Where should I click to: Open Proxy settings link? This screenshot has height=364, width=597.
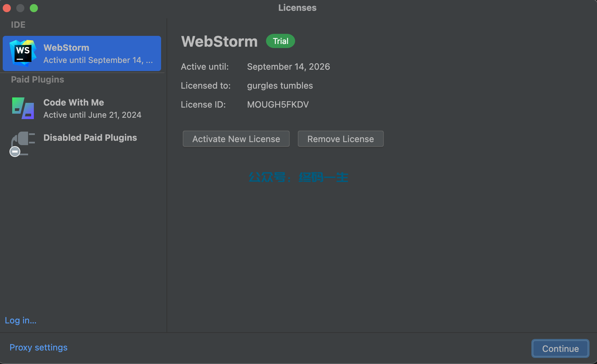(x=39, y=347)
